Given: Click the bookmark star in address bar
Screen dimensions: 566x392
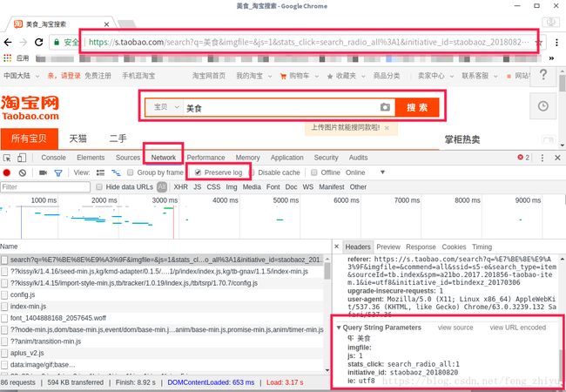Looking at the screenshot, I should coord(539,43).
